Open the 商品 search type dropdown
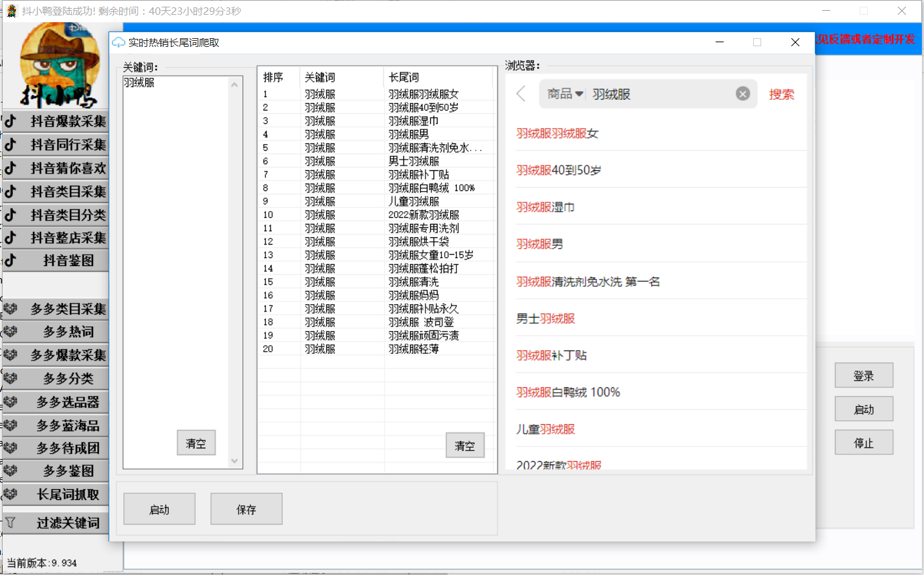Image resolution: width=924 pixels, height=575 pixels. 564,94
